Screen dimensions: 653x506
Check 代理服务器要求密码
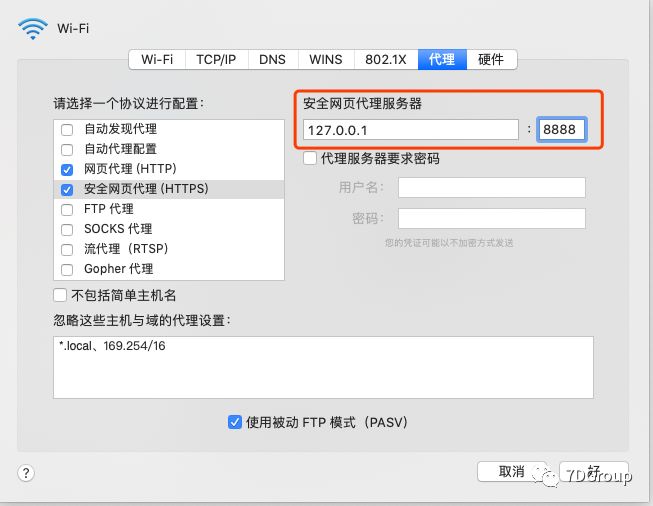pos(310,158)
